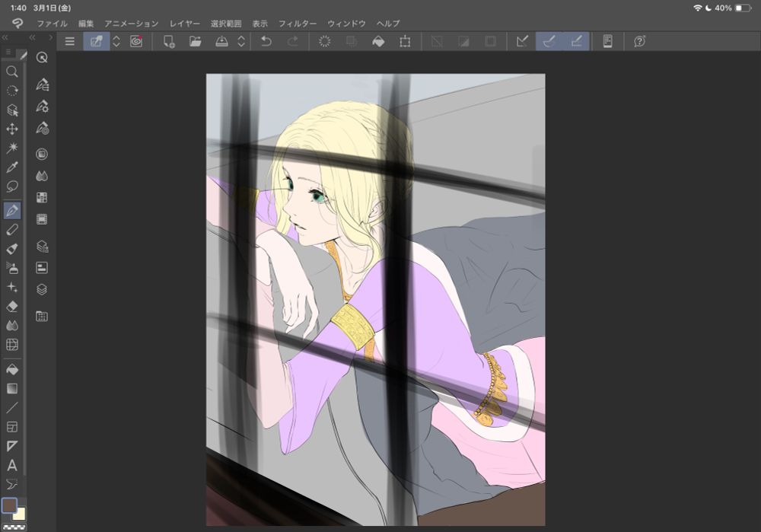Toggle Snap to Ruler
This screenshot has height=532, width=761.
coord(523,41)
